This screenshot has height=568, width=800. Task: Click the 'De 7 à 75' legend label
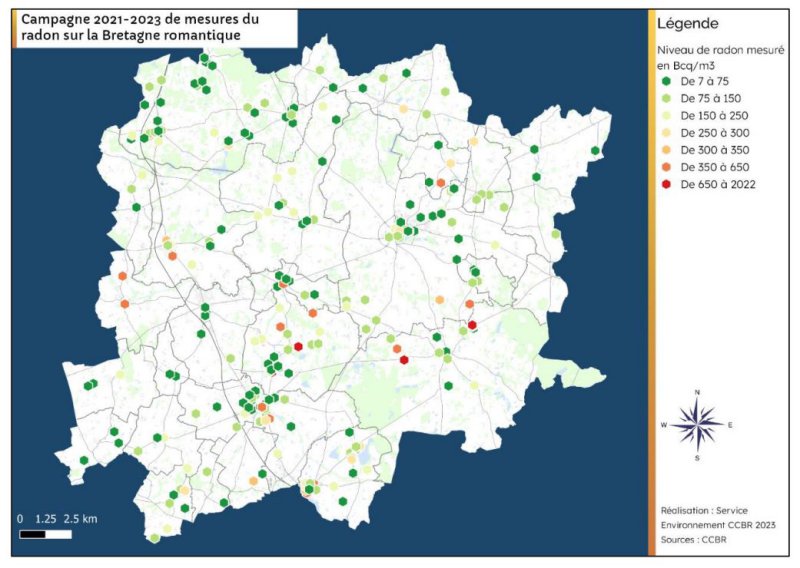[708, 82]
